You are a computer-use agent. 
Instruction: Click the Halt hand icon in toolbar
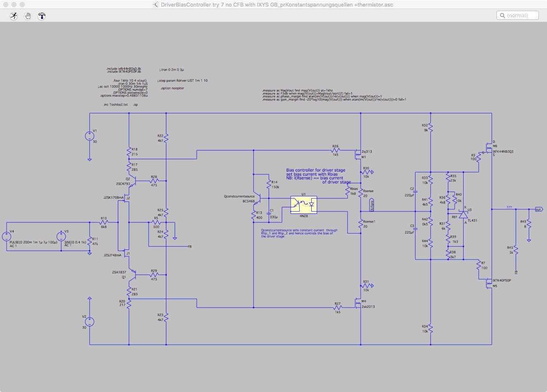pyautogui.click(x=28, y=16)
